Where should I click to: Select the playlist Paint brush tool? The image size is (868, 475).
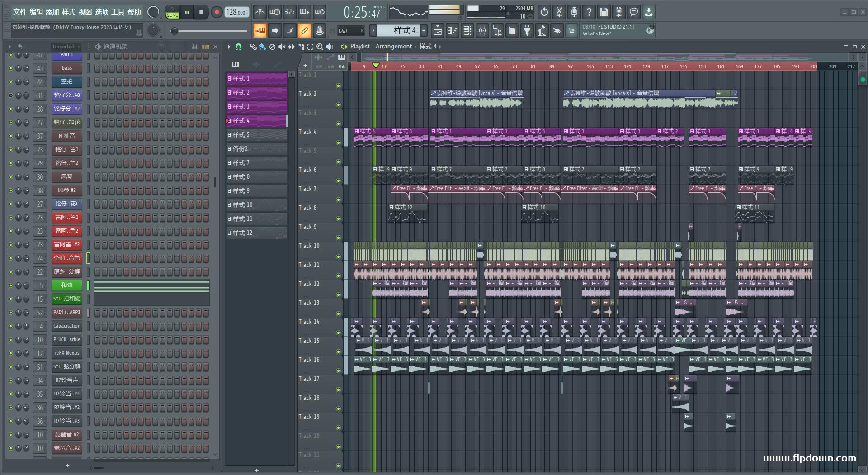click(x=263, y=47)
